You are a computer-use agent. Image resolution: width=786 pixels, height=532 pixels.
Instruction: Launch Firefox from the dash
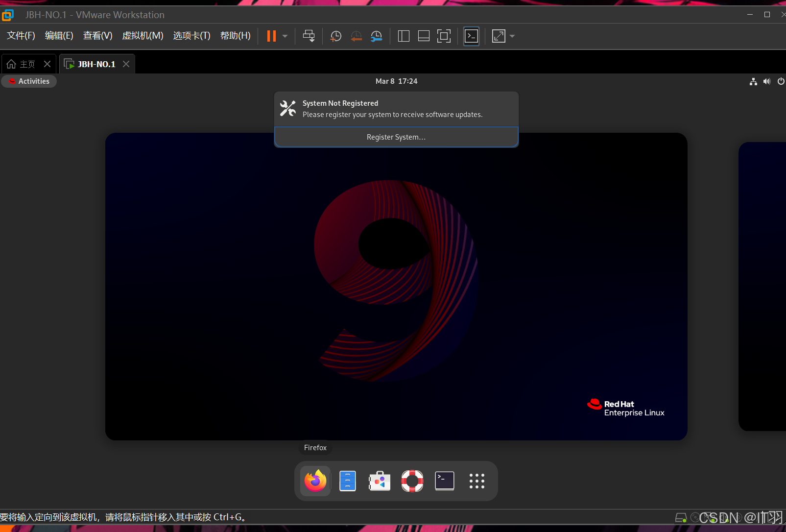(315, 481)
